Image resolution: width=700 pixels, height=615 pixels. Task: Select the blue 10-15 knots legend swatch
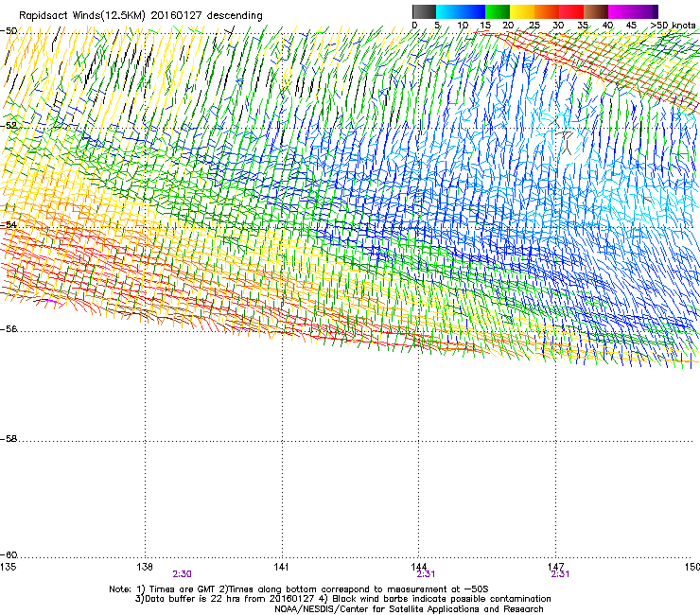pos(473,11)
